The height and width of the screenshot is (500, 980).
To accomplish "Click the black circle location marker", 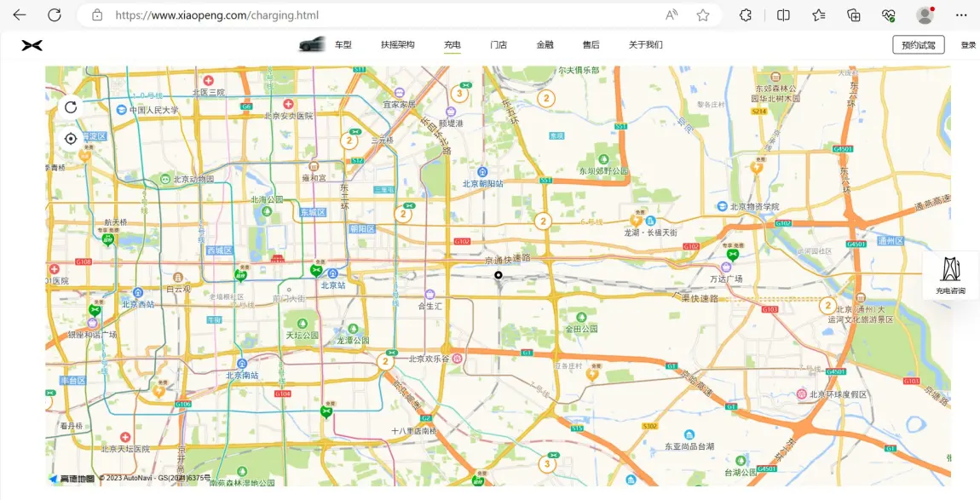I will (x=499, y=275).
